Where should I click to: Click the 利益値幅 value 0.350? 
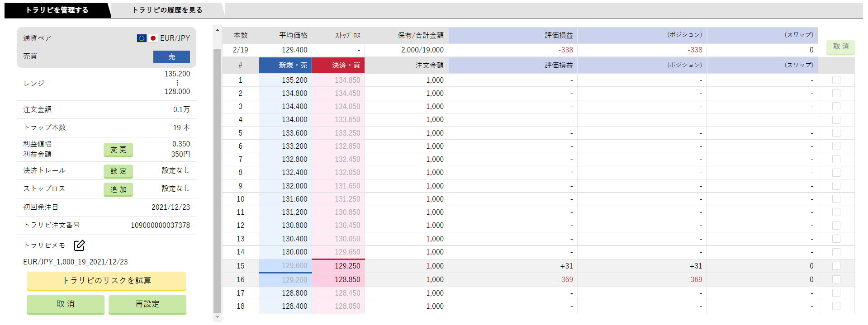(181, 144)
